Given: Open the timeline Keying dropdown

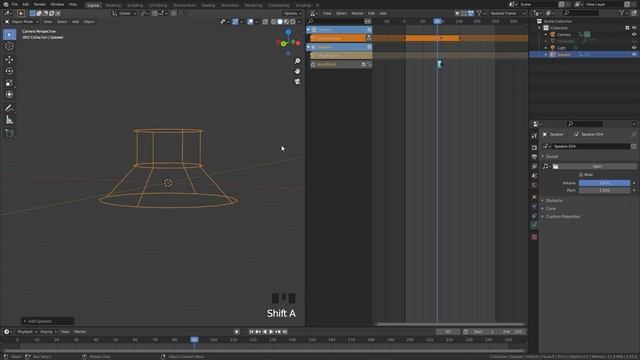Looking at the screenshot, I should (x=48, y=332).
